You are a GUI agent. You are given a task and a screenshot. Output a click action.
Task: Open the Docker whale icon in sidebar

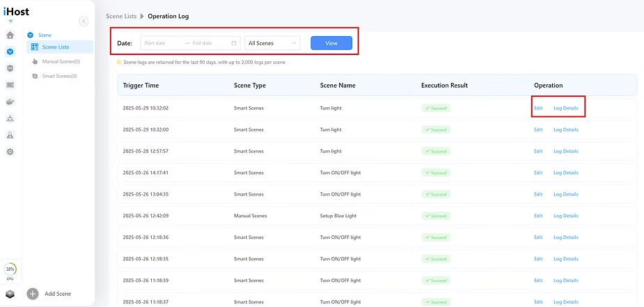coord(10,102)
